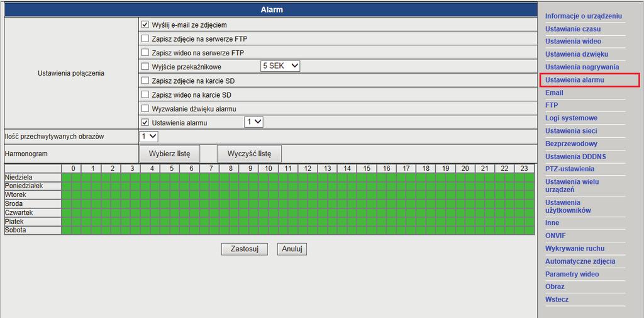Go to 'Wykrywanie ruchu' link
The image size is (644, 318).
[x=575, y=249]
